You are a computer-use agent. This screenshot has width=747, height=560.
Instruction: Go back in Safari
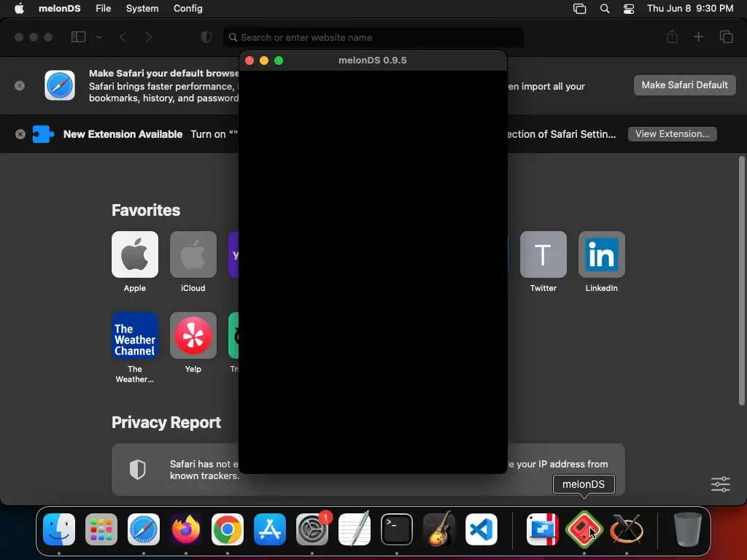(123, 37)
